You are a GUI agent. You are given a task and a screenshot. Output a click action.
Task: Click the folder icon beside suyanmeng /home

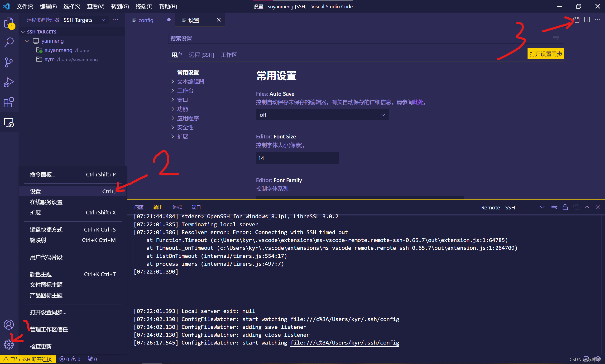point(39,50)
